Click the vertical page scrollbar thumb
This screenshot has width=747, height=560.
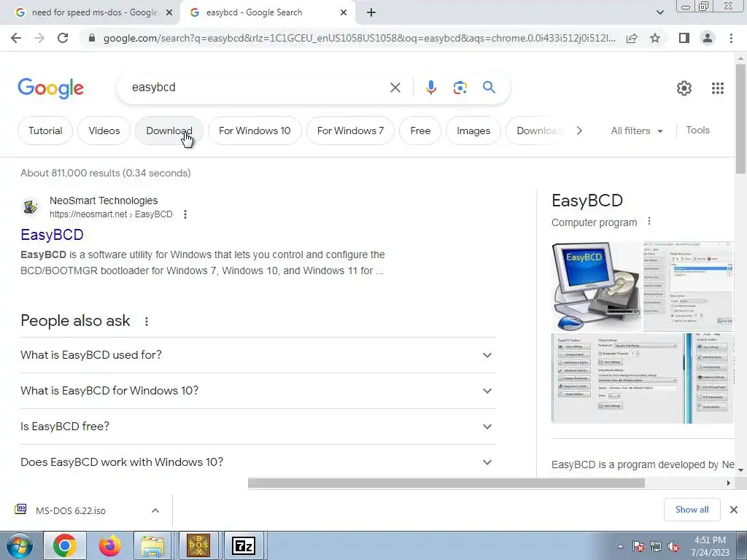[741, 118]
